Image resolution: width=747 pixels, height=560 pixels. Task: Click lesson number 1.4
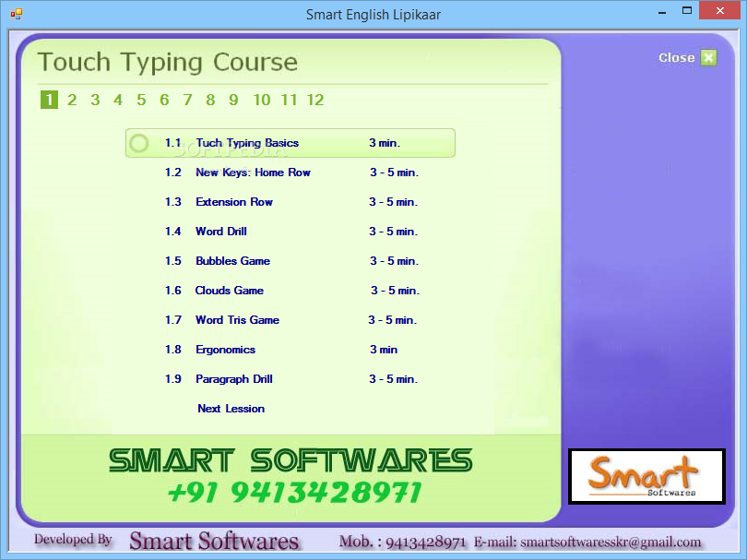[x=173, y=232]
